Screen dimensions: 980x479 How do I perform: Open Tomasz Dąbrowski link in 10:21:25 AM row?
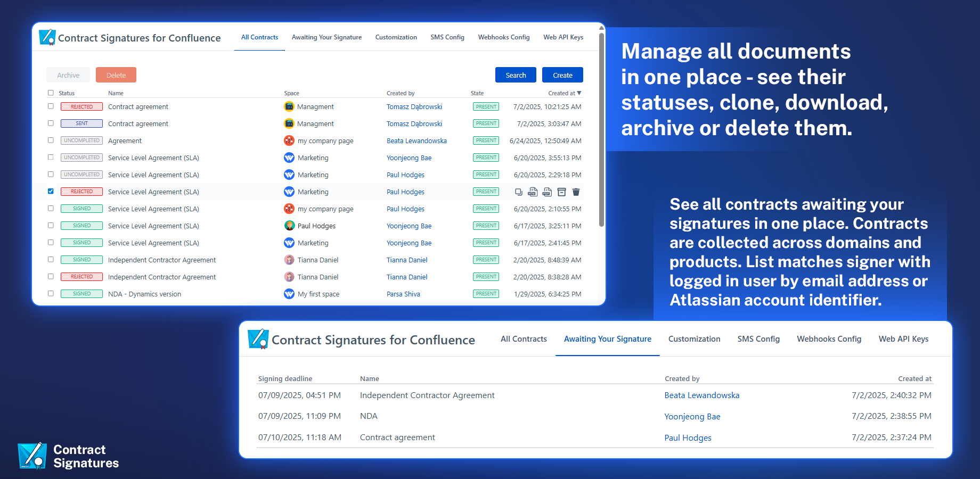click(x=414, y=106)
